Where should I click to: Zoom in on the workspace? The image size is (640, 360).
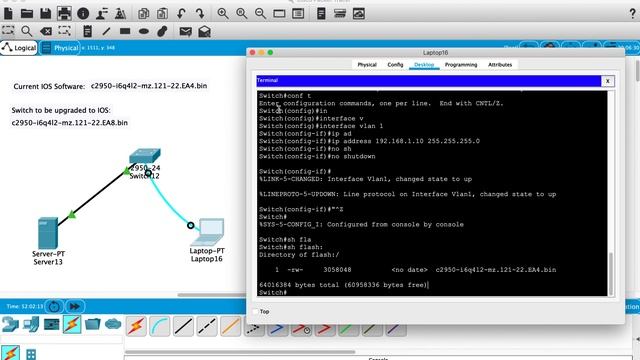tap(223, 14)
